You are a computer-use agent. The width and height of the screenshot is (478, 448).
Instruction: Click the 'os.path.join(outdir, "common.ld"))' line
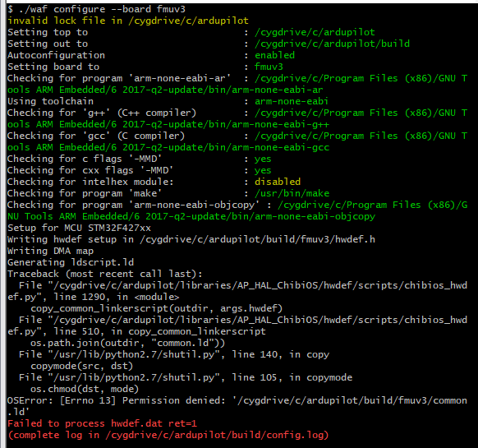click(127, 343)
